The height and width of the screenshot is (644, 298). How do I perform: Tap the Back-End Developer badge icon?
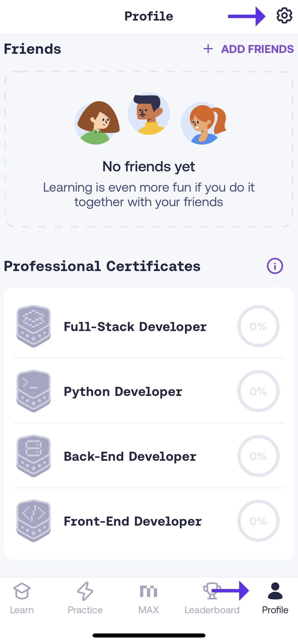pyautogui.click(x=34, y=456)
